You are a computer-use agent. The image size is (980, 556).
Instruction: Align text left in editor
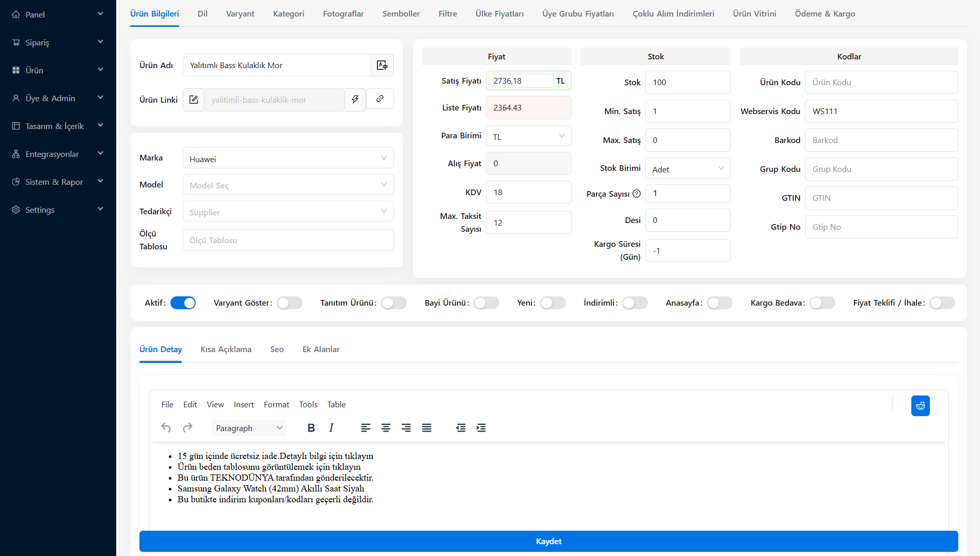tap(366, 427)
